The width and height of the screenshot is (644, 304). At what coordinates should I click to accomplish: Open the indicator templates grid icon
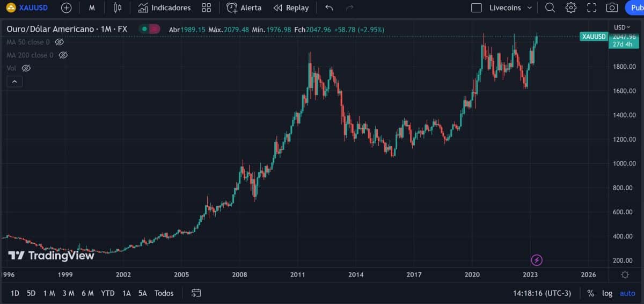click(x=206, y=8)
